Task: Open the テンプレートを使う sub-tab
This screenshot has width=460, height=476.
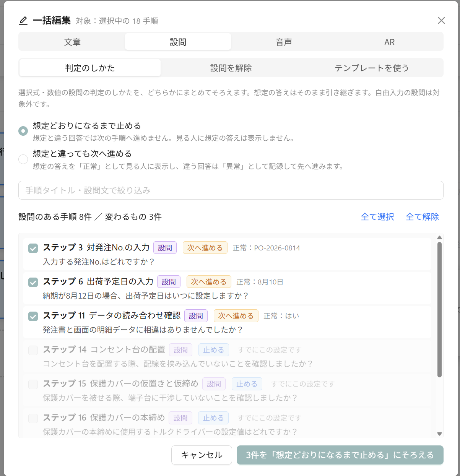Action: tap(372, 68)
